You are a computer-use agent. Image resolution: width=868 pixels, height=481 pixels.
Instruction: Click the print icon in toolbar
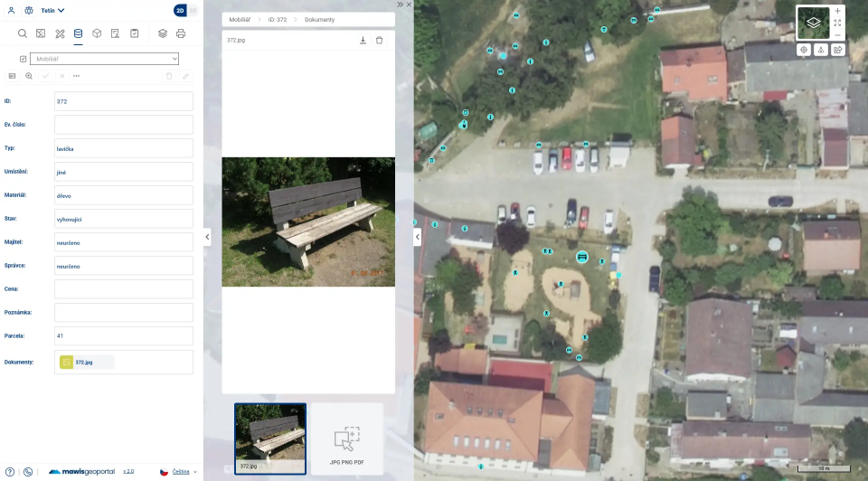tap(181, 33)
